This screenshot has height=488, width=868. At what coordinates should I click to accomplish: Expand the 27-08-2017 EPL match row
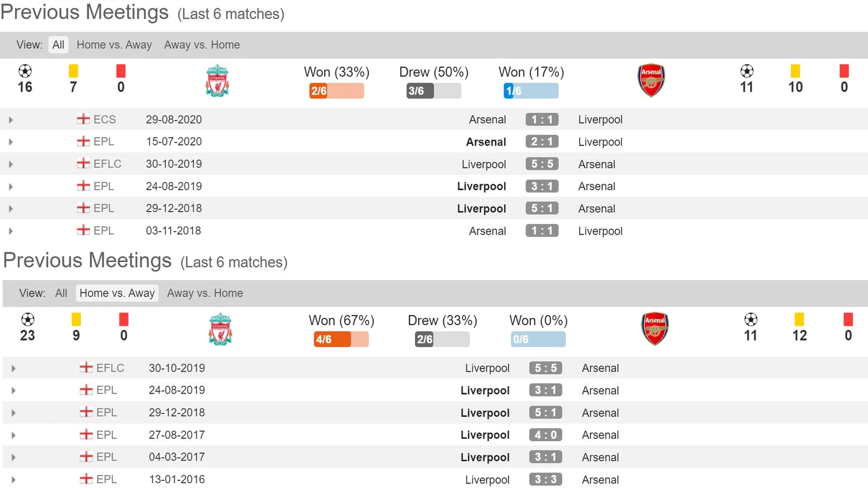[x=14, y=436]
